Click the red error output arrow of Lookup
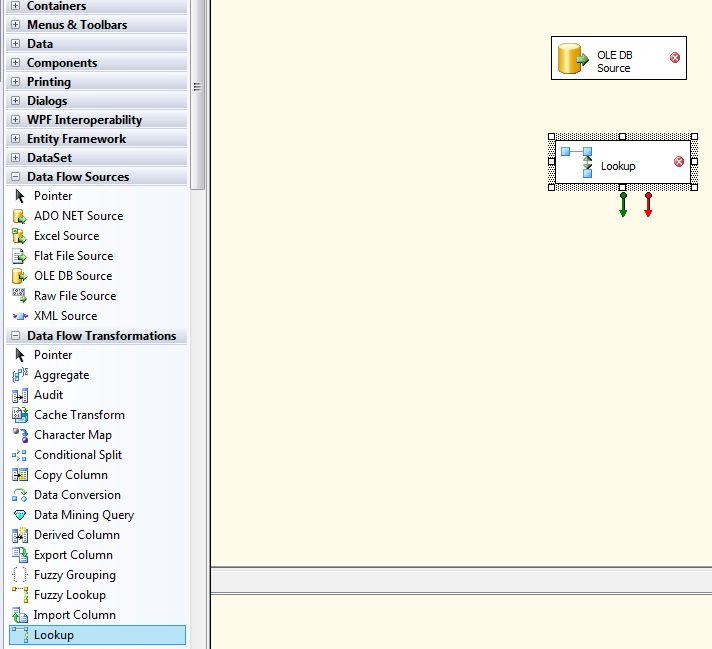Screen dimensions: 712x649 (x=648, y=205)
